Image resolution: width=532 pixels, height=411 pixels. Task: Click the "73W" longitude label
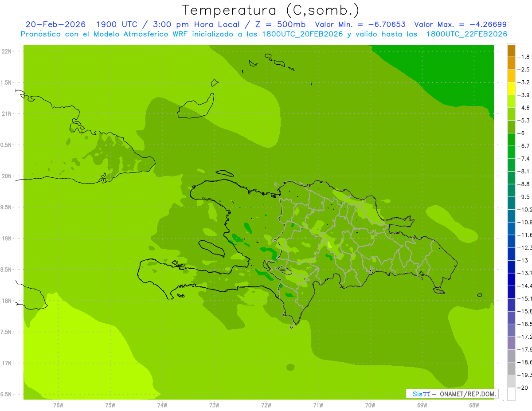pyautogui.click(x=214, y=405)
